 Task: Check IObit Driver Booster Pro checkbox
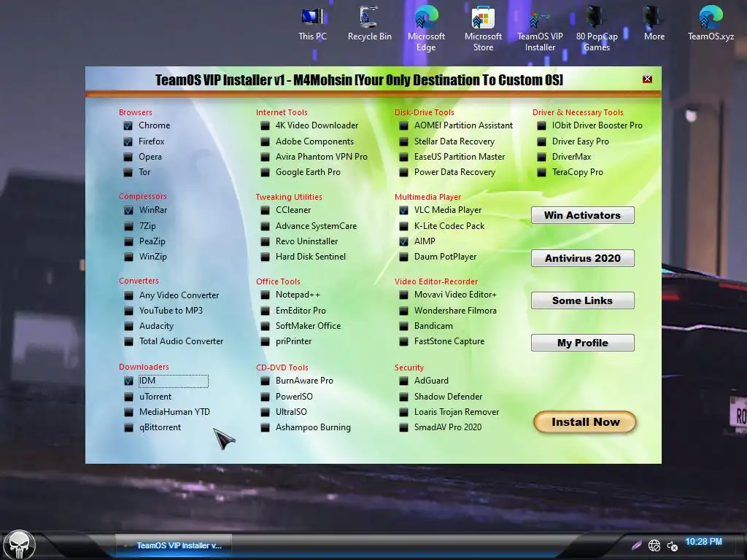[542, 125]
